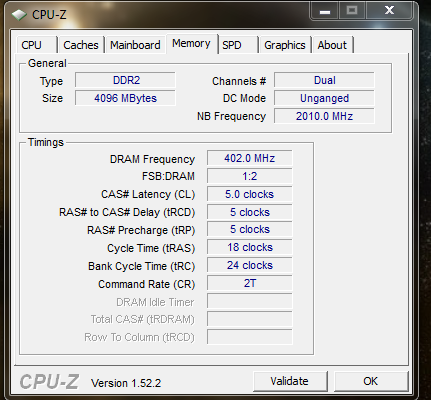The width and height of the screenshot is (431, 400).
Task: Click the RAS# Precharge 5 clocks value
Action: (x=250, y=230)
